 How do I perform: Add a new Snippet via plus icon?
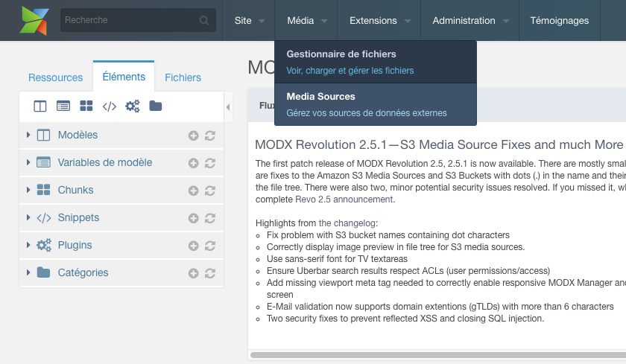tap(193, 218)
